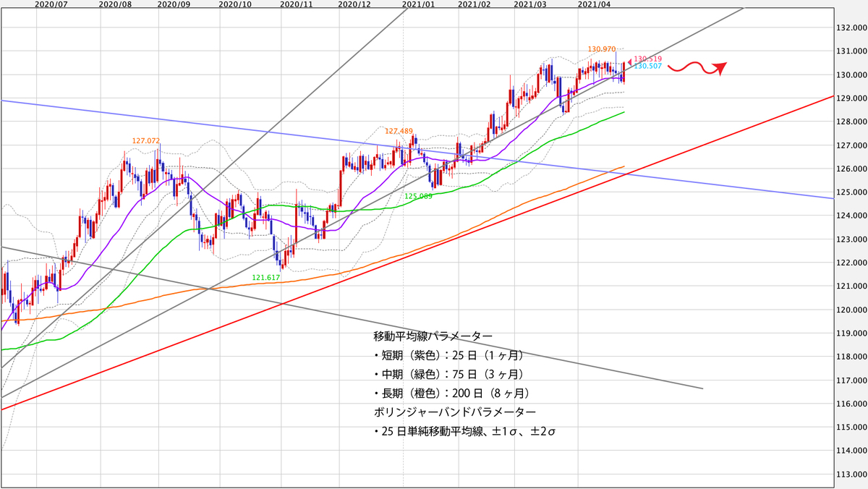Click the 114.000 price axis value

point(851,451)
